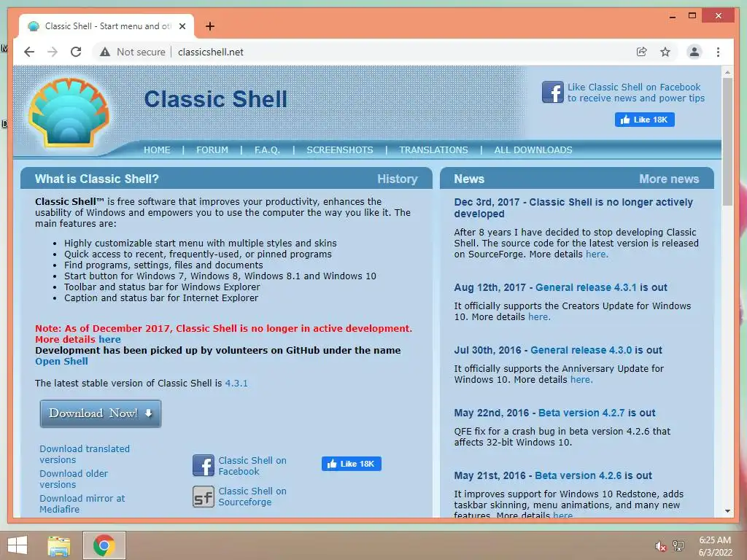Click the browser forward arrow
Viewport: 747px width, 560px height.
point(53,52)
